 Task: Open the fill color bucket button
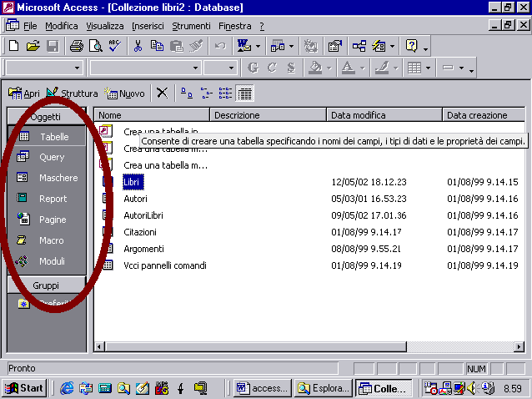pos(315,68)
